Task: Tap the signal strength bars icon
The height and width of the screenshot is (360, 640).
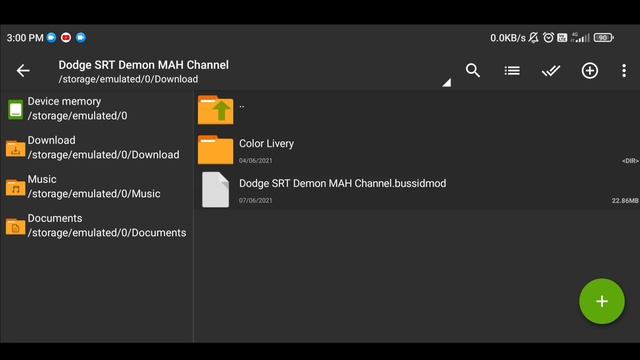Action: tap(580, 38)
